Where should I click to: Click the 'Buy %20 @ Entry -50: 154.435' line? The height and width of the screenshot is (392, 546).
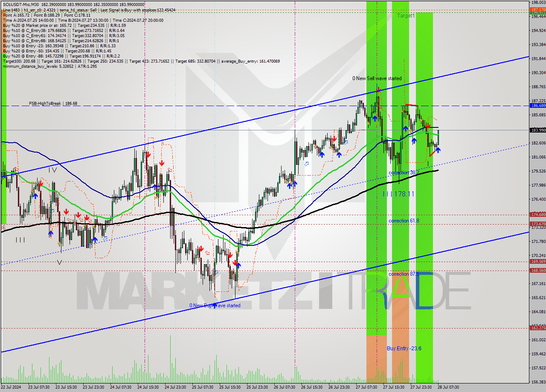(x=57, y=51)
